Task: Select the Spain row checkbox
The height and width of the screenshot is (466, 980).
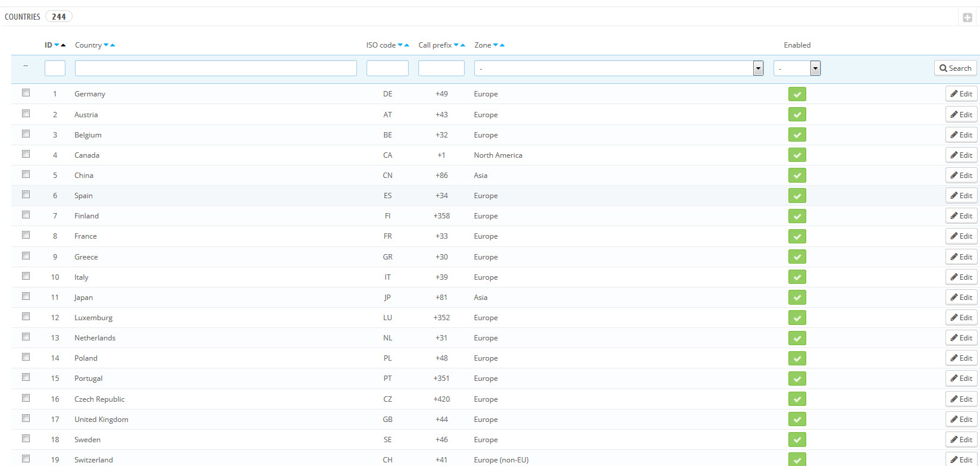Action: point(26,194)
